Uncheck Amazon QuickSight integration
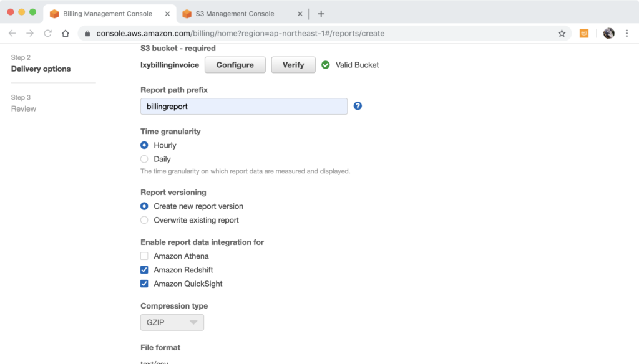Screen dimensions: 639x364 (x=144, y=284)
